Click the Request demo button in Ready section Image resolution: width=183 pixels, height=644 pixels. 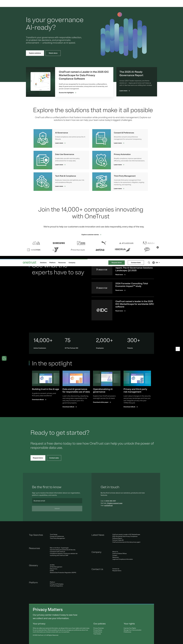(x=38, y=458)
